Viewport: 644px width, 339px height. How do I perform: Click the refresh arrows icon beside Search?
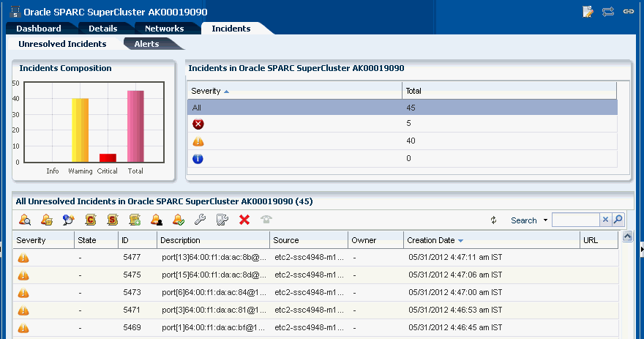[x=494, y=220]
